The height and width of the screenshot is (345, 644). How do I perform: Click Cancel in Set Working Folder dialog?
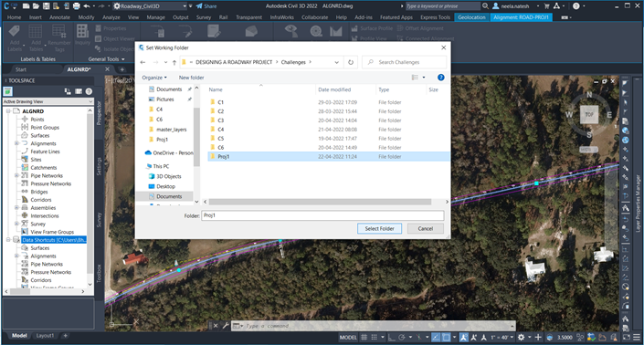pos(426,228)
